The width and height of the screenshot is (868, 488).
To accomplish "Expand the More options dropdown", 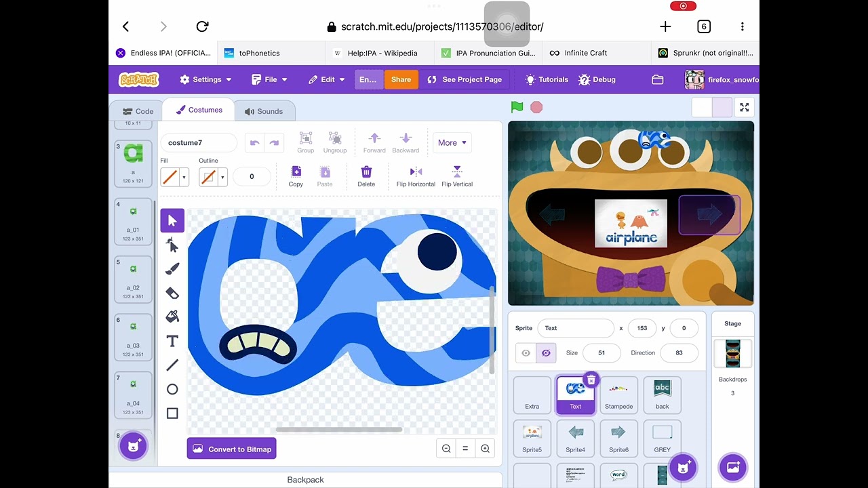I will point(452,142).
